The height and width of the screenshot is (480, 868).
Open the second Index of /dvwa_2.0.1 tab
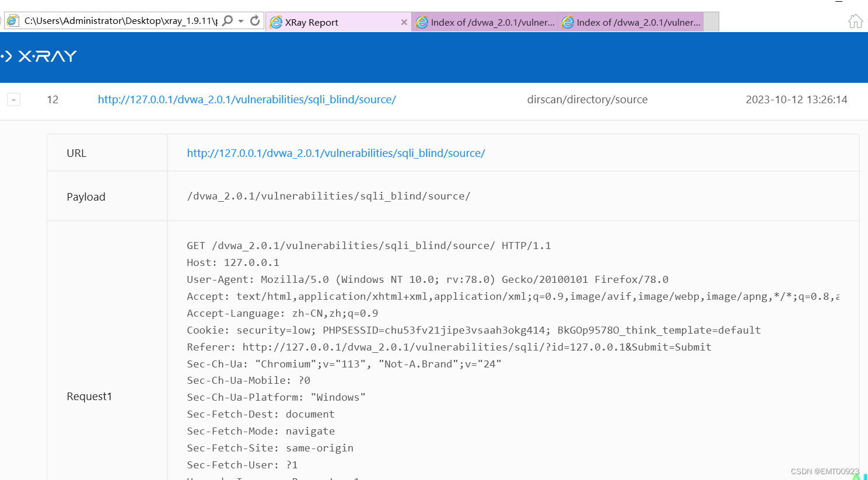click(x=485, y=22)
